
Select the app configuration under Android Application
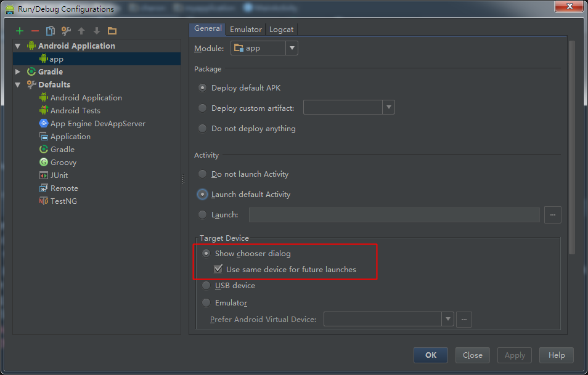[97, 59]
